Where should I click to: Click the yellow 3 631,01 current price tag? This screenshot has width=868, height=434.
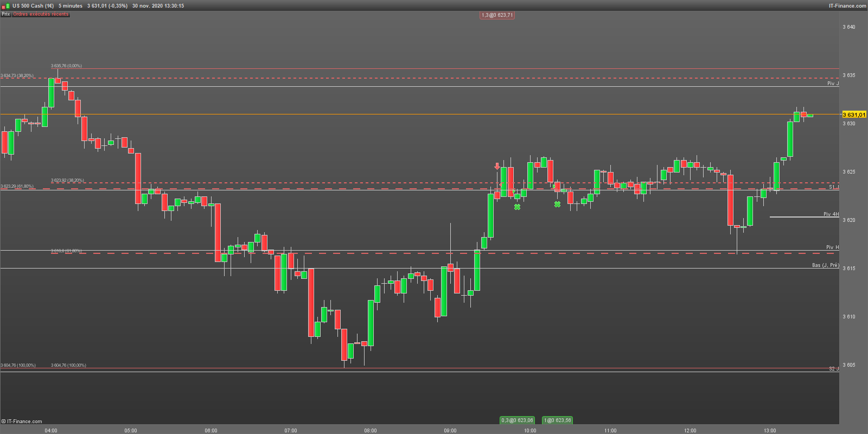(x=854, y=114)
